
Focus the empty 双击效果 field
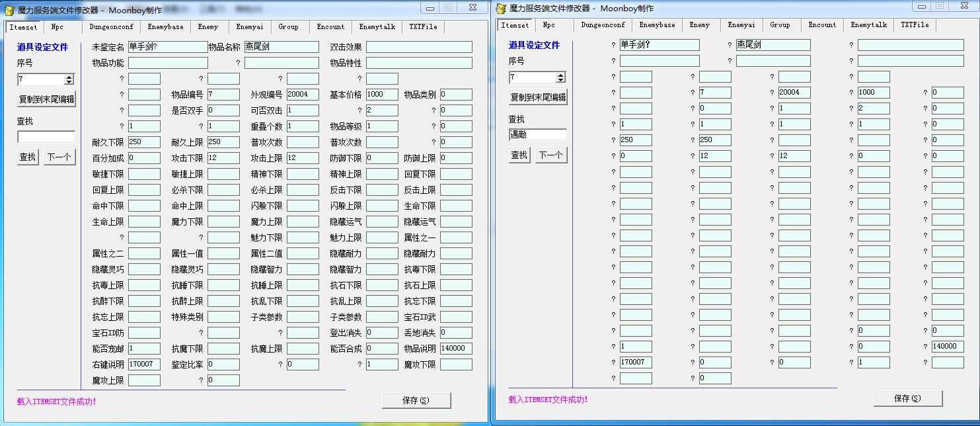[420, 47]
